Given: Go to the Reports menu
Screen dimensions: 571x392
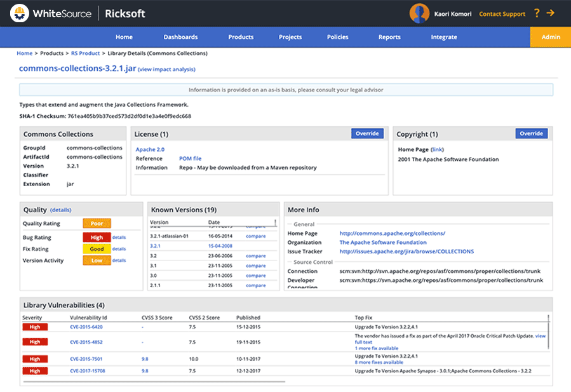Looking at the screenshot, I should click(389, 37).
